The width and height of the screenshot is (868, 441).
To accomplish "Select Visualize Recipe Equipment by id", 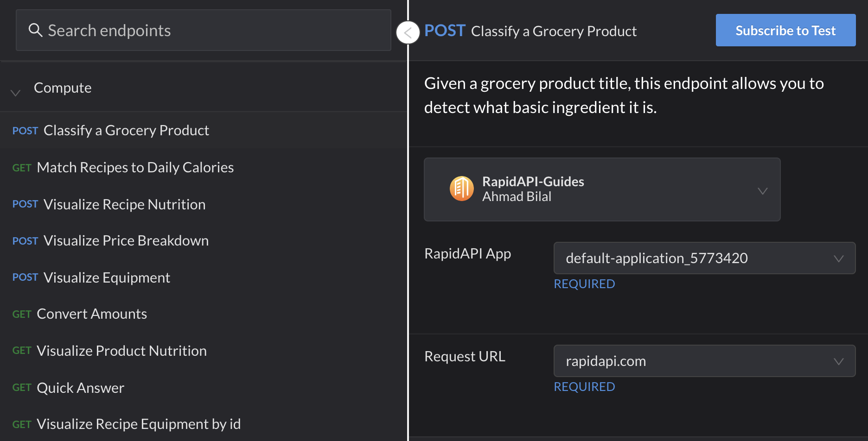I will pyautogui.click(x=204, y=424).
